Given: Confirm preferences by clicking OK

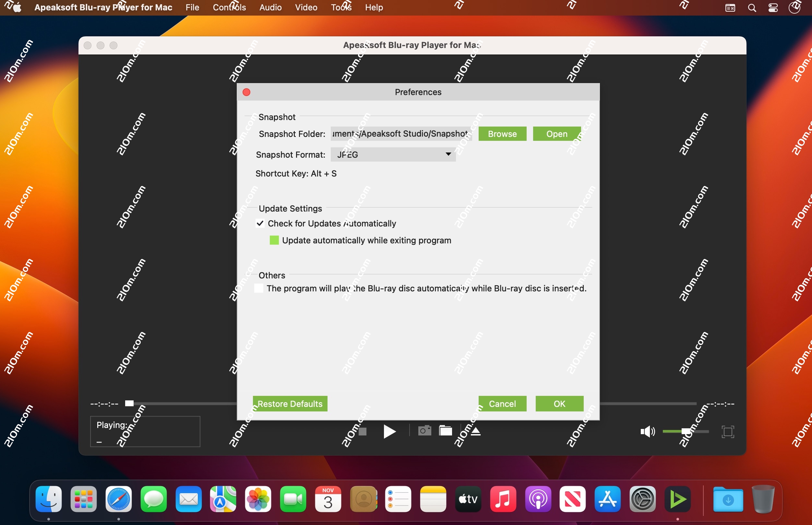Looking at the screenshot, I should (x=559, y=403).
